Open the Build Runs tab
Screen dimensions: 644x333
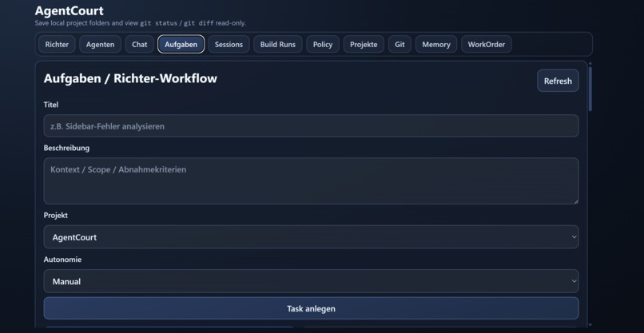[x=277, y=45]
